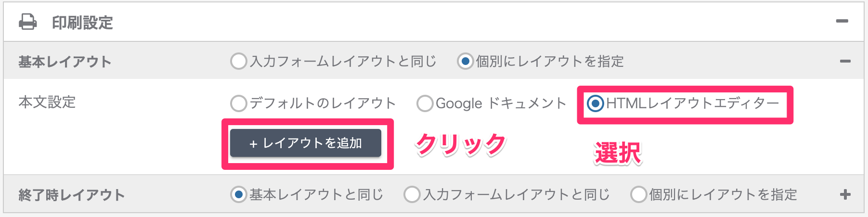Collapse the 基本レイアウト section minus icon
This screenshot has height=217, width=868.
click(845, 61)
